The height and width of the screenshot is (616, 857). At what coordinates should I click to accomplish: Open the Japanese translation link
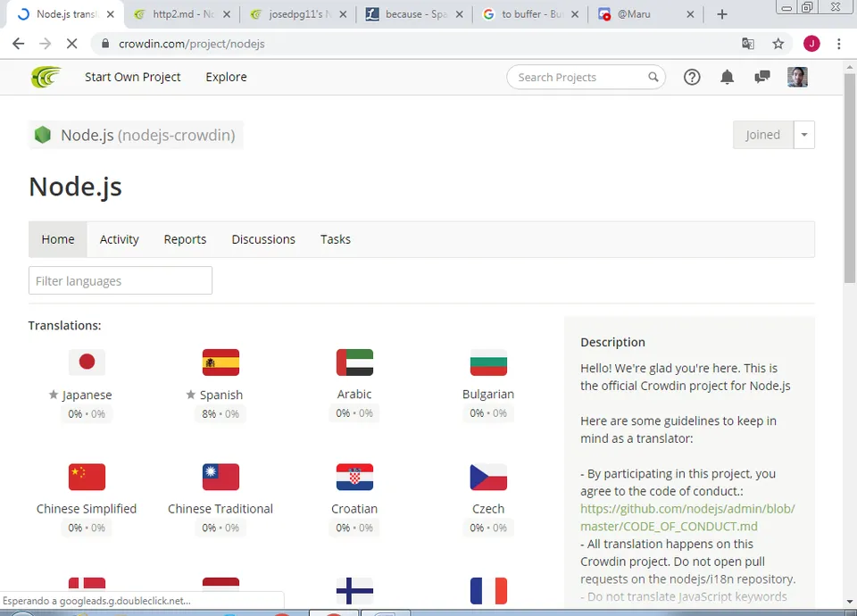click(87, 395)
